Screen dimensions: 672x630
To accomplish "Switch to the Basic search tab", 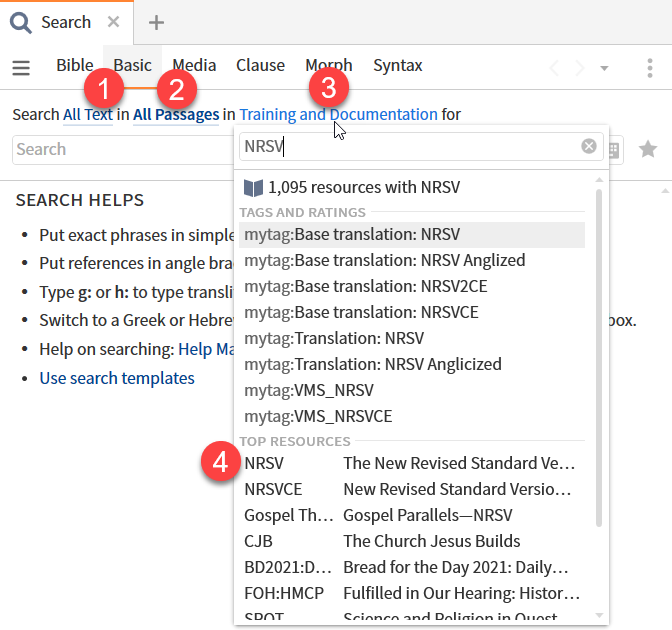I will [x=132, y=65].
